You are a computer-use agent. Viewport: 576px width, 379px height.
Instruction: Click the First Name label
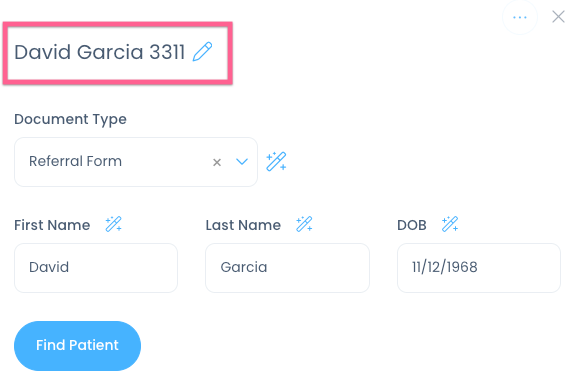point(52,225)
